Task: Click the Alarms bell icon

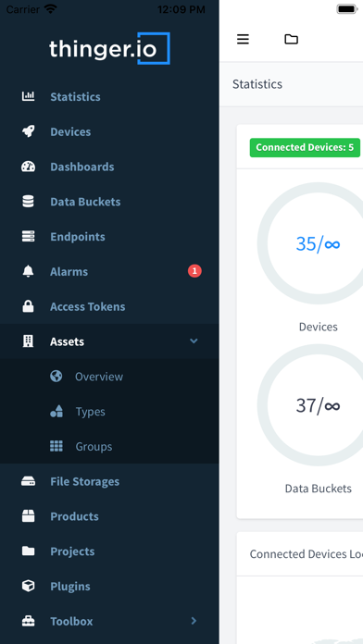Action: [x=28, y=271]
